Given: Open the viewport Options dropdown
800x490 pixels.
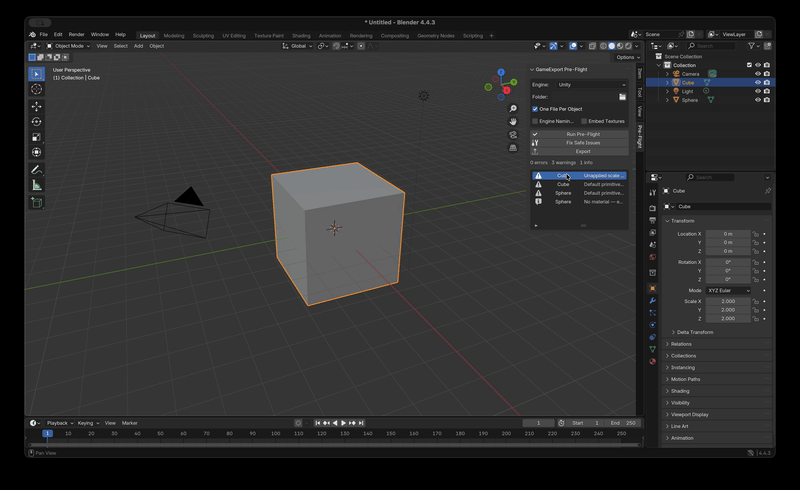Looking at the screenshot, I should tap(628, 57).
